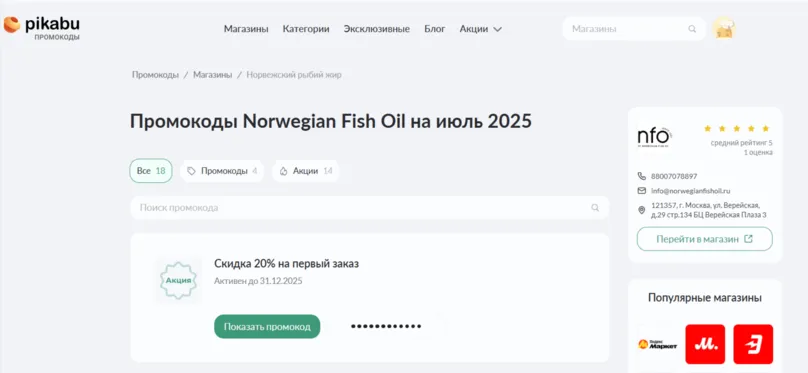Click the phone icon beside 88007078897
808x373 pixels.
[x=642, y=176]
